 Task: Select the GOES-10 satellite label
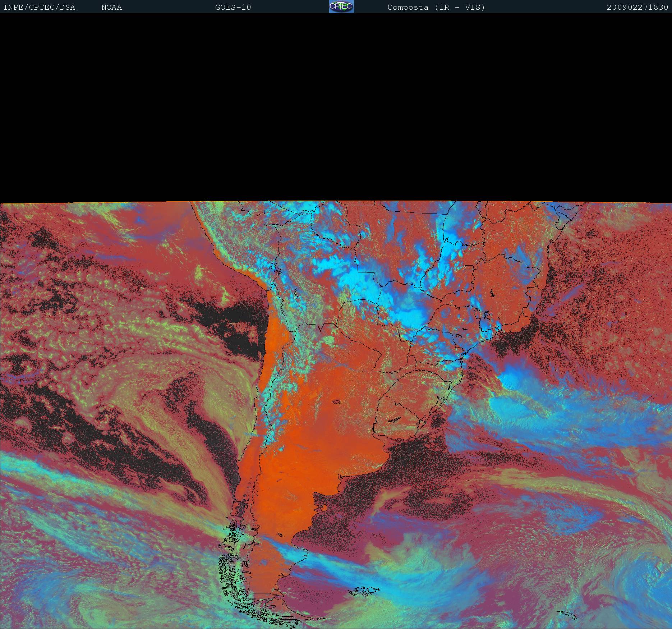tap(233, 8)
